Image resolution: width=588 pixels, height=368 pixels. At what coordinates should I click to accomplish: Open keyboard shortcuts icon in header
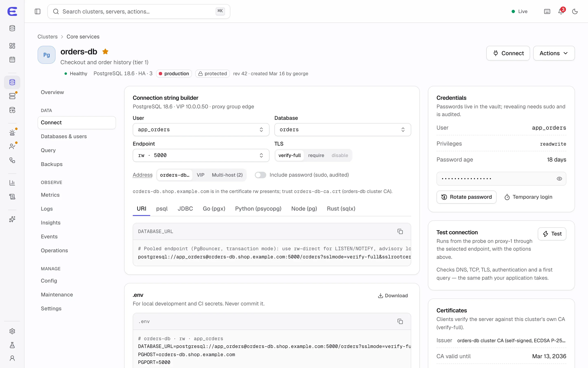[547, 11]
